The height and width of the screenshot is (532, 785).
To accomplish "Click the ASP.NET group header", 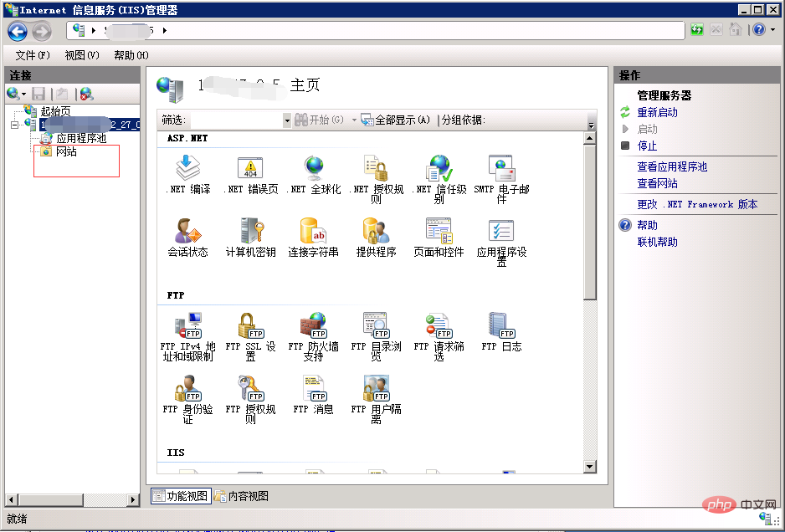I will 187,138.
